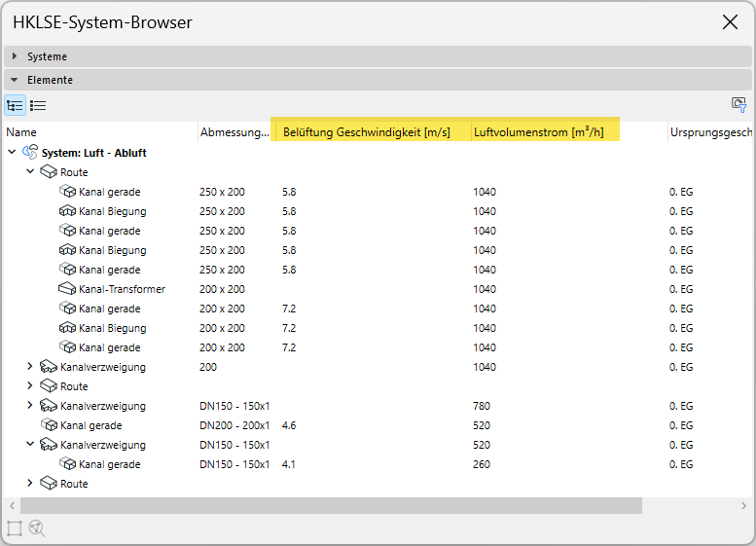The width and height of the screenshot is (756, 546).
Task: Switch to flat list view
Action: pyautogui.click(x=38, y=105)
